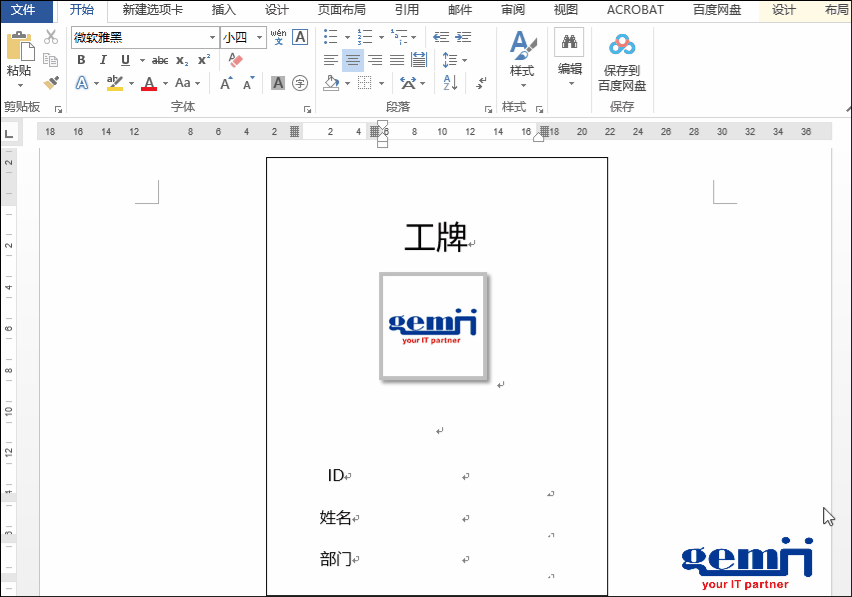852x597 pixels.
Task: Click the Format Painter brush icon
Action: click(50, 83)
